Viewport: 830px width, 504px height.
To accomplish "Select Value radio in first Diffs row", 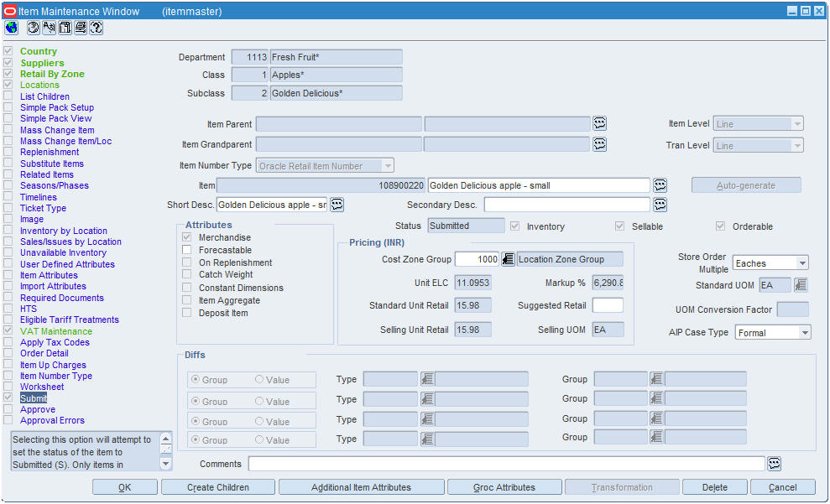I will (x=259, y=379).
